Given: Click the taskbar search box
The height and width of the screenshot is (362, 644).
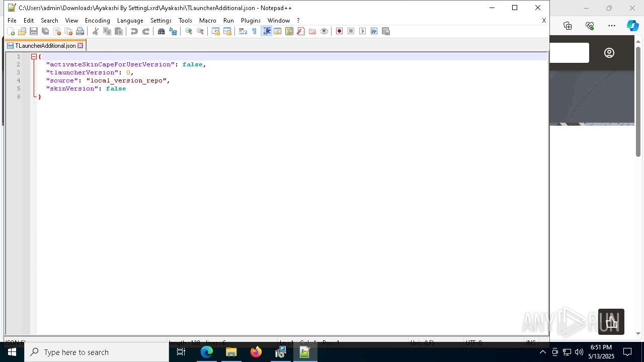Looking at the screenshot, I should pos(97,352).
